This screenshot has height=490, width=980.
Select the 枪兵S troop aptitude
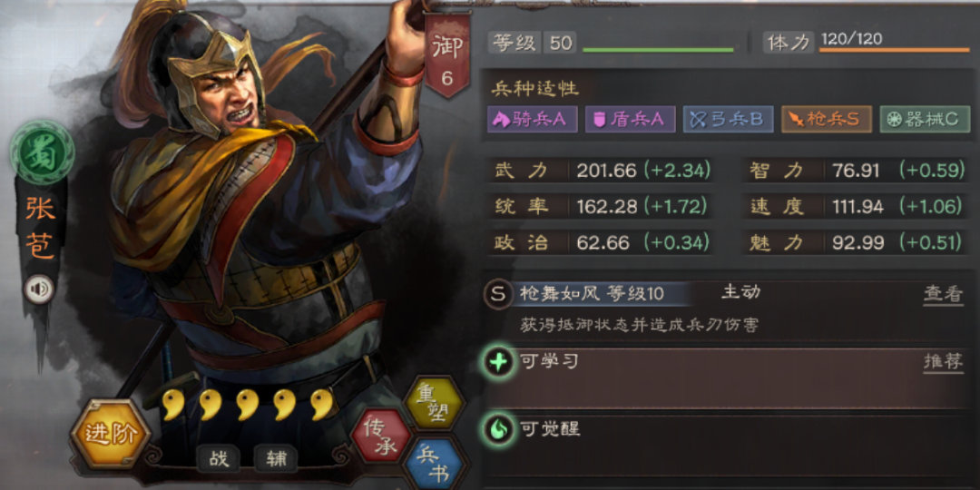827,120
